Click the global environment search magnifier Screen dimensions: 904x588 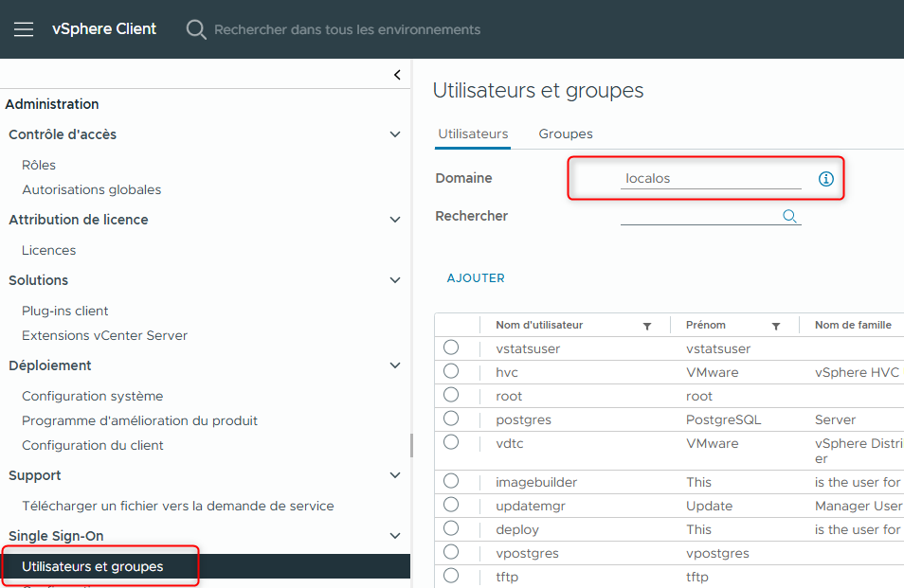[x=195, y=28]
